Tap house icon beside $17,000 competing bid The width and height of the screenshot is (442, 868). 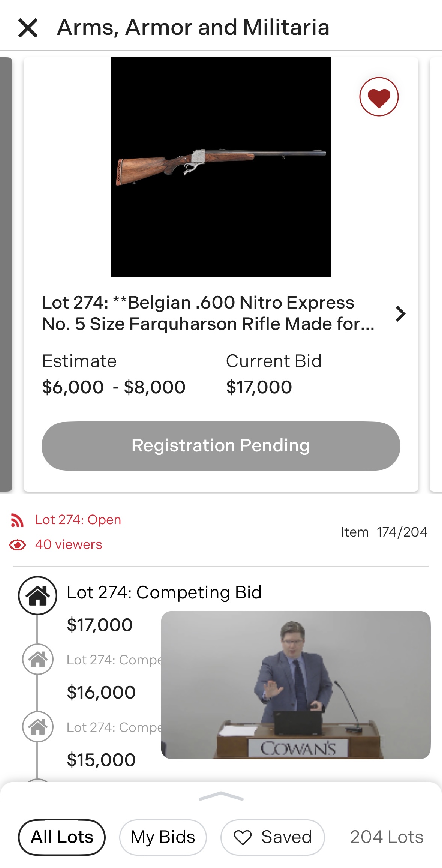(x=37, y=595)
